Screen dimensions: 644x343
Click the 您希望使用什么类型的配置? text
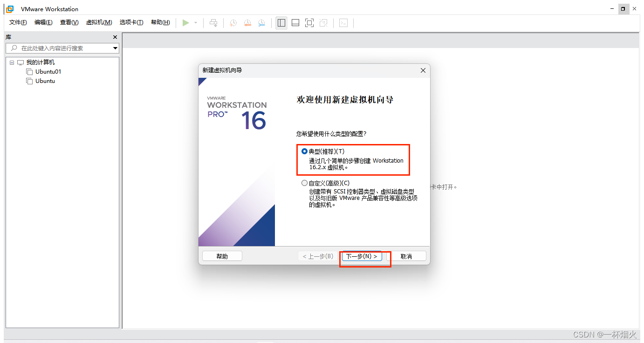pos(331,134)
